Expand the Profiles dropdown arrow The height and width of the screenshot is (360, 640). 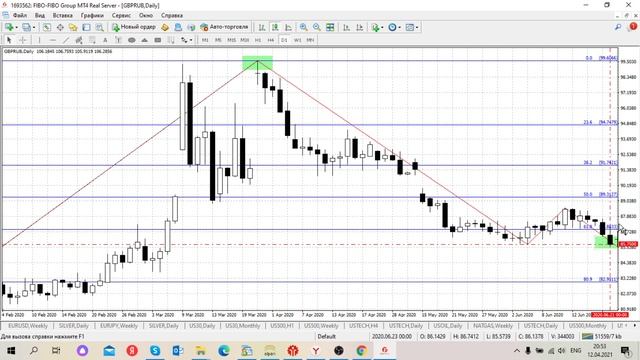click(x=34, y=27)
